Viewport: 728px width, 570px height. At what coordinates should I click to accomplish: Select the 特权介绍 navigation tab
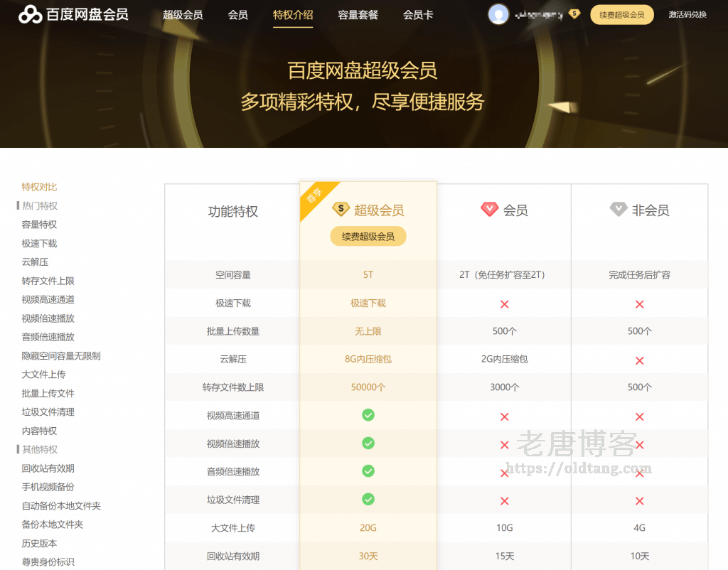292,15
